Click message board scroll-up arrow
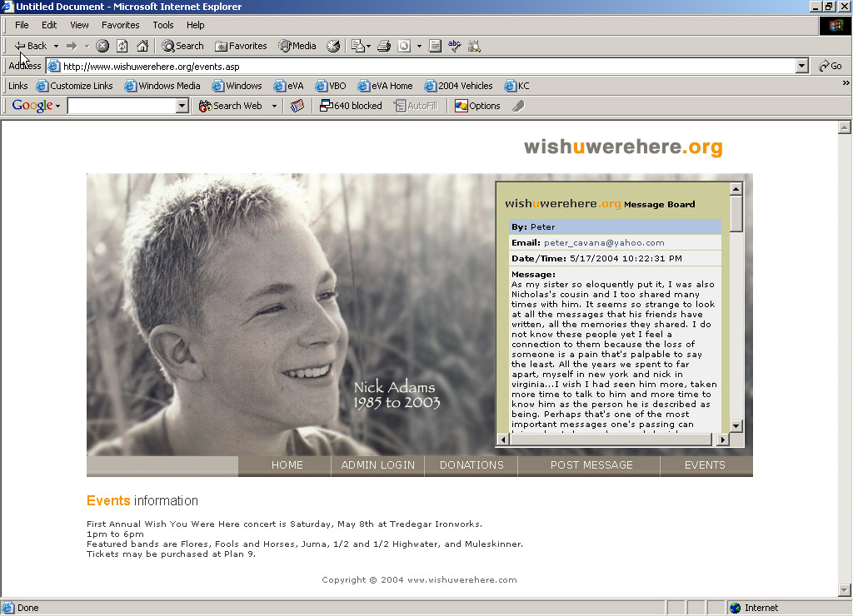This screenshot has height=616, width=853. click(x=736, y=189)
